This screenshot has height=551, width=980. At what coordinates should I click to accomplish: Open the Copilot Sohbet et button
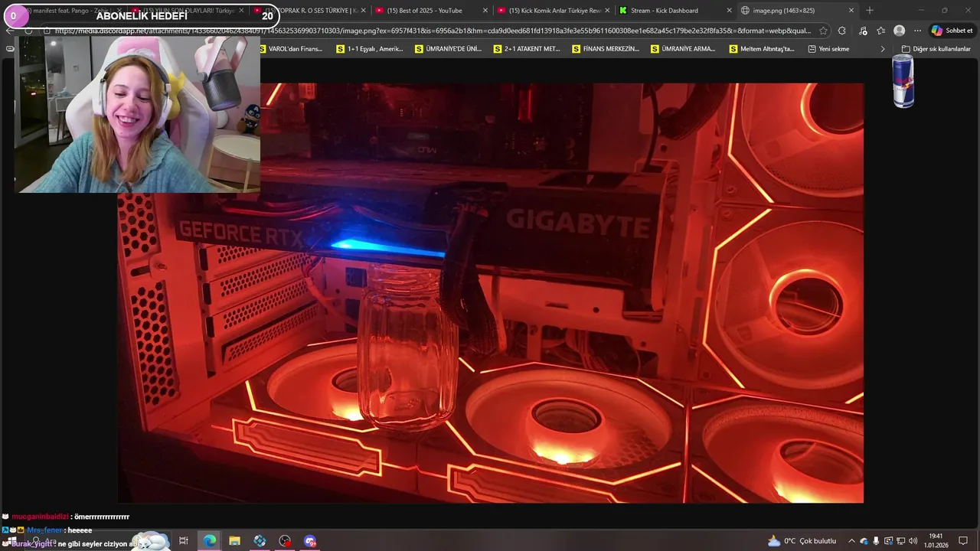[x=952, y=31]
